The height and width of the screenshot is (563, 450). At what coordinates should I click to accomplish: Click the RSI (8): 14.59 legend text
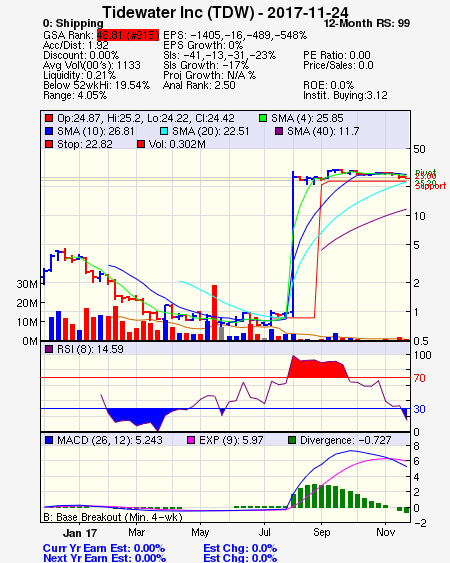coord(90,349)
